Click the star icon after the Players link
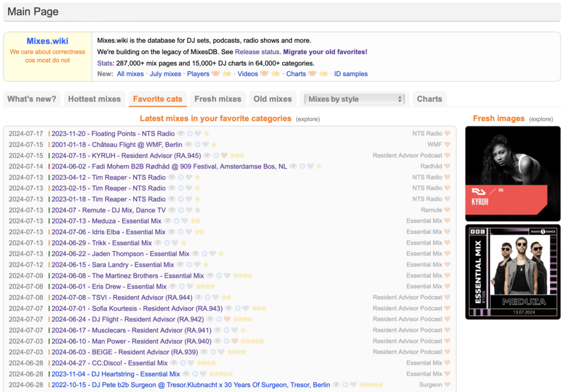This screenshot has height=392, width=565. coord(227,74)
